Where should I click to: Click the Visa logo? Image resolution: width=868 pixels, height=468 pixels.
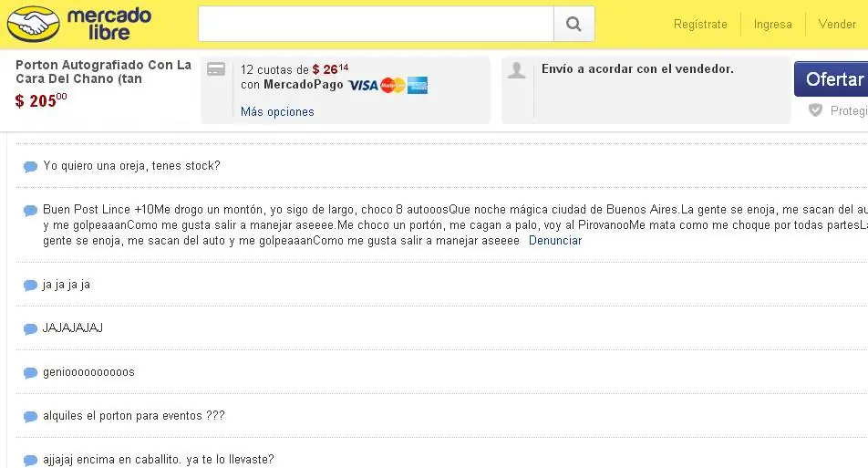[x=363, y=85]
